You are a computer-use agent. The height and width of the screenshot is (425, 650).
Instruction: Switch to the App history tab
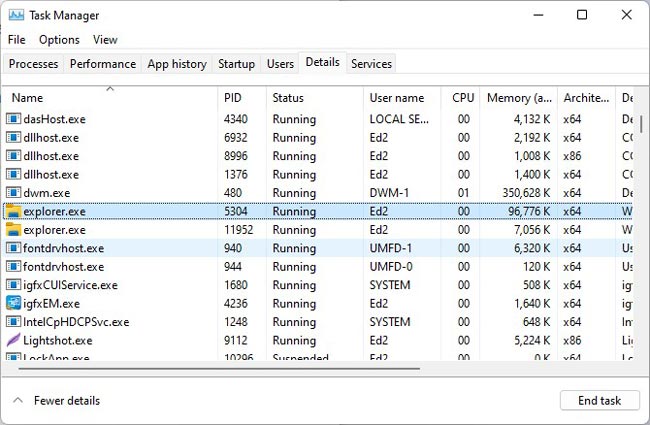click(x=177, y=64)
